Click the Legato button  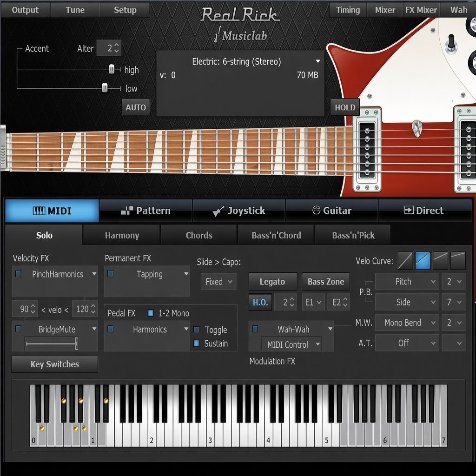[272, 282]
